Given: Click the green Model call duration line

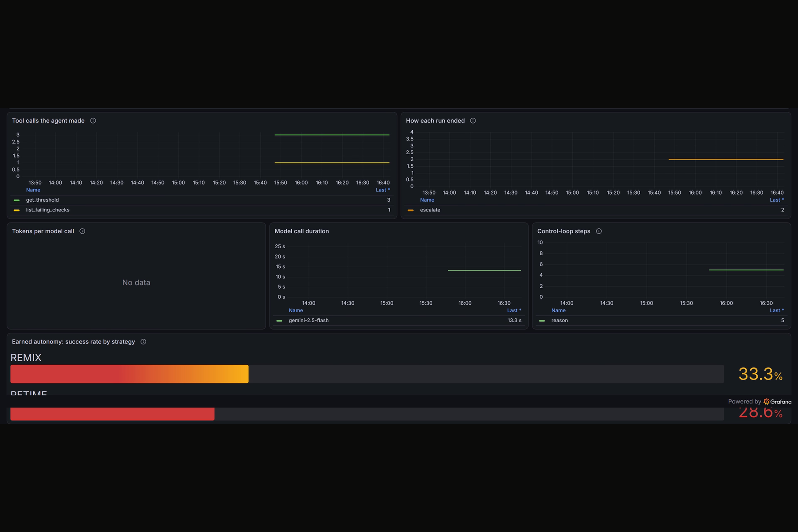Looking at the screenshot, I should tap(485, 270).
